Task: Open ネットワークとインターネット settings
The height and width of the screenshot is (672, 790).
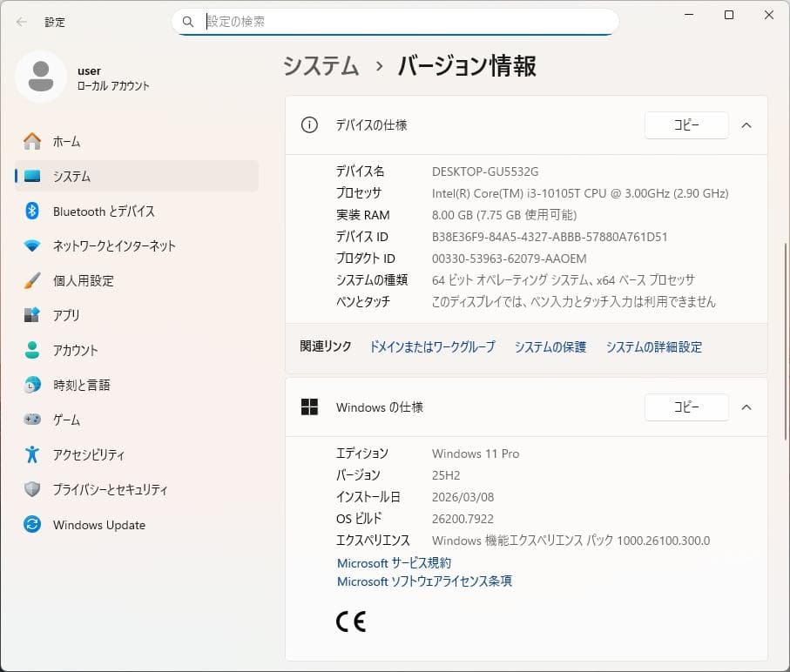Action: tap(137, 245)
